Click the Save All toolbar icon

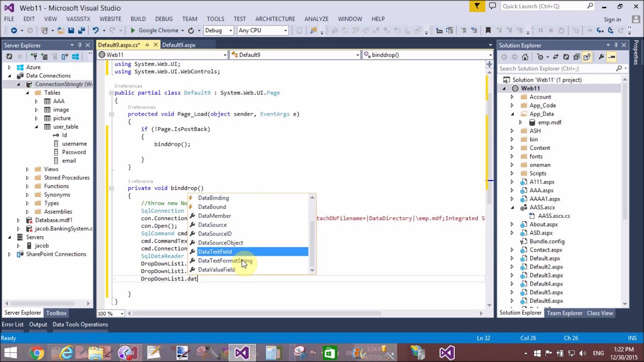82,31
